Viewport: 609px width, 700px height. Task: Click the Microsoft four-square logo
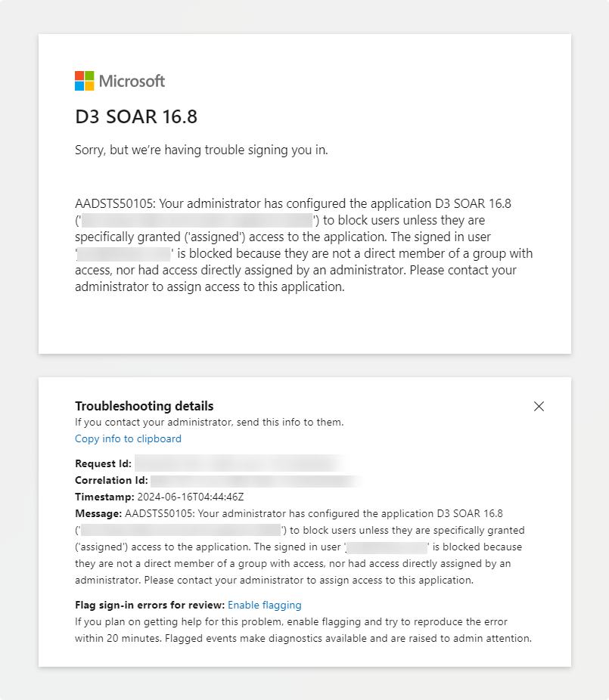tap(85, 81)
